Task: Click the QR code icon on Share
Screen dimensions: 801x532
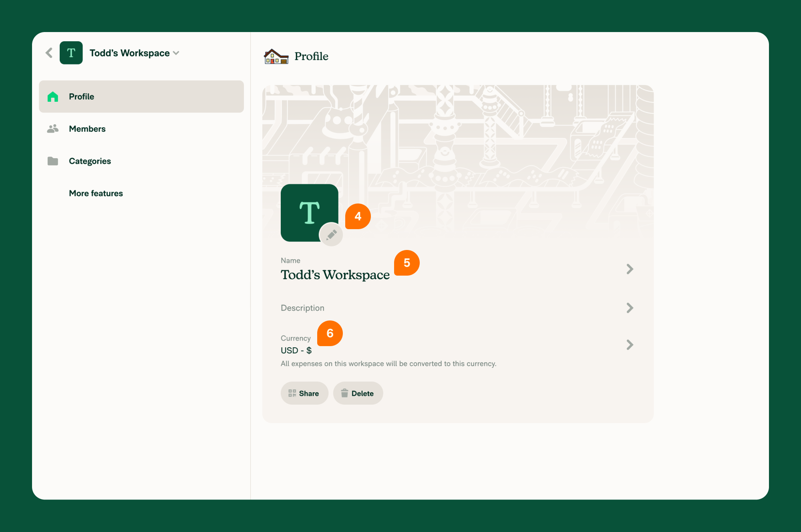Action: tap(292, 393)
